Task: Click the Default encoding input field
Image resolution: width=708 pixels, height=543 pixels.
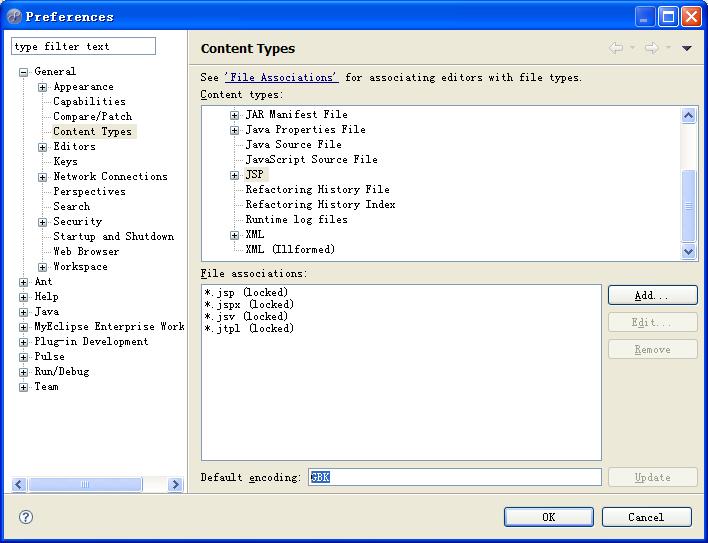Action: point(455,477)
